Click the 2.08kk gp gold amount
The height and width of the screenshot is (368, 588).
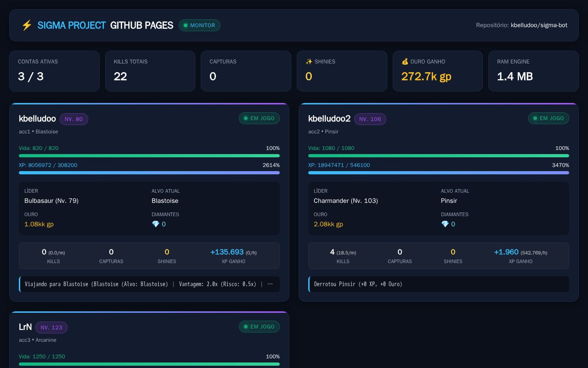pyautogui.click(x=328, y=224)
